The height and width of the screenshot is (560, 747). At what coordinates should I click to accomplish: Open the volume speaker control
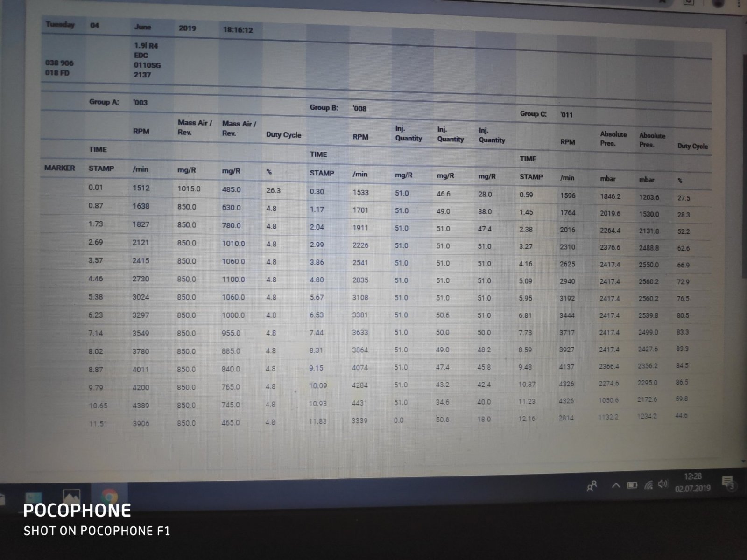(x=663, y=484)
